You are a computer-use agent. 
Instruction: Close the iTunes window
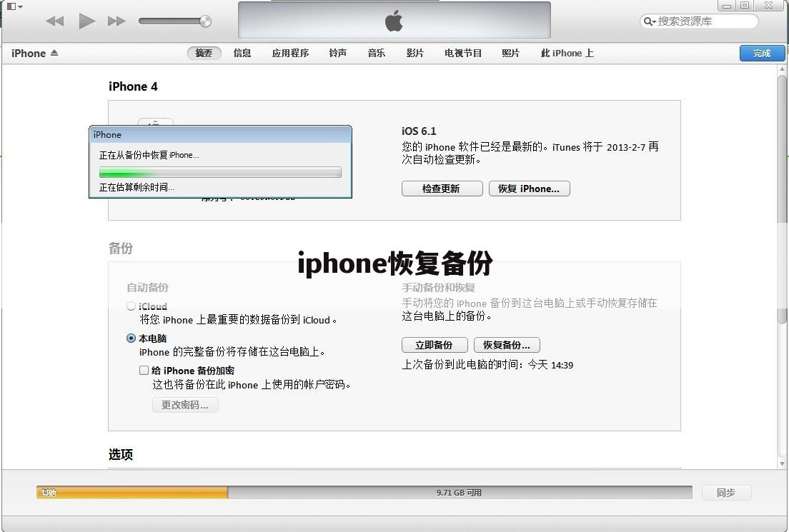(768, 6)
